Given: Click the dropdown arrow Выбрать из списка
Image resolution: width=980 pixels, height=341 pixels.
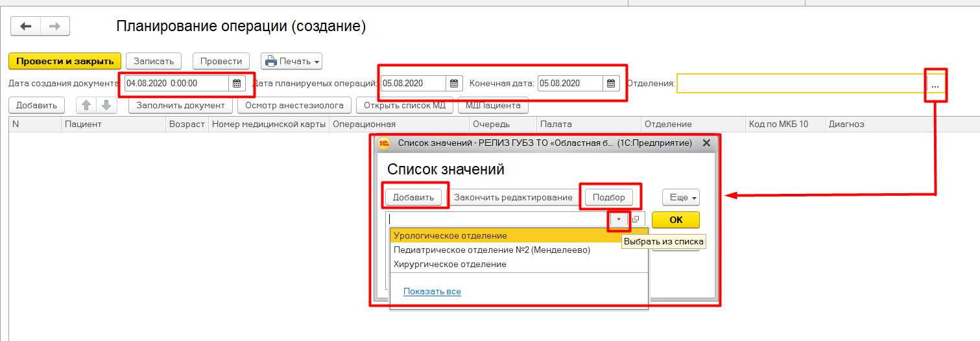Looking at the screenshot, I should coord(619,220).
